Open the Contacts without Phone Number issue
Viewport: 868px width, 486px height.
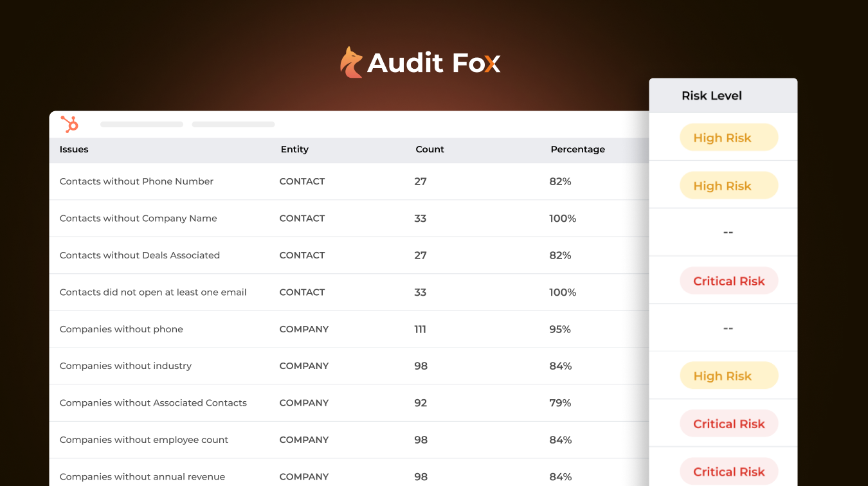click(x=136, y=181)
